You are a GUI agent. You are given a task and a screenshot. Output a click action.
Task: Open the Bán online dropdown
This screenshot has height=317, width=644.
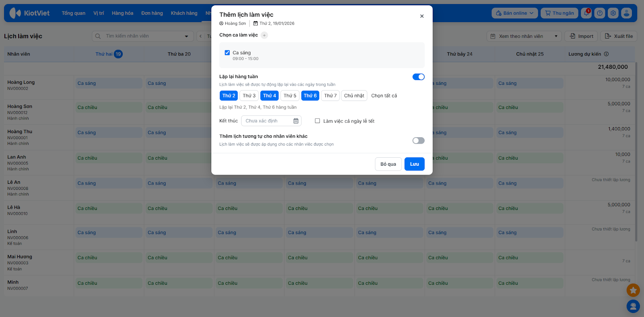[515, 13]
